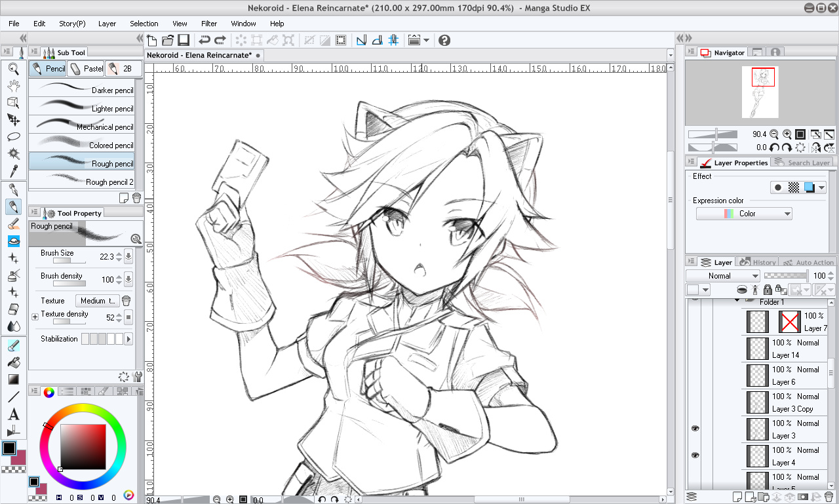839x504 pixels.
Task: Rotate canvas left in Navigator
Action: [x=774, y=148]
